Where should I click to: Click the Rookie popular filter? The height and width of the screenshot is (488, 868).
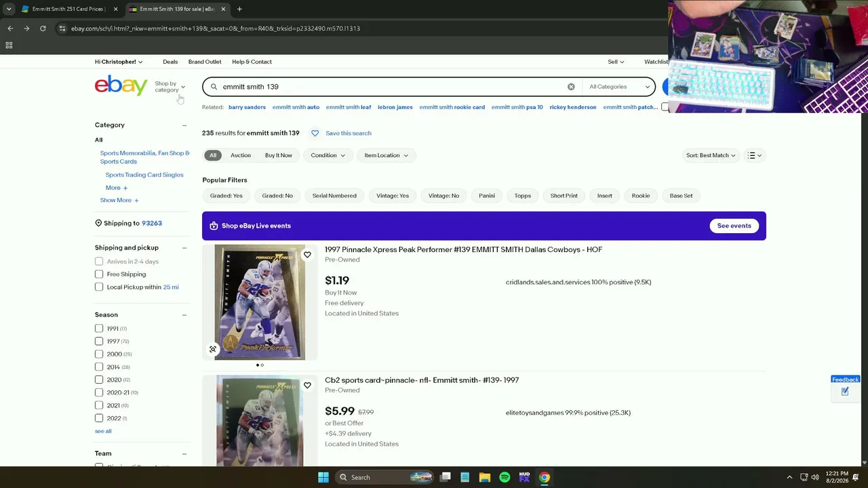[x=641, y=196]
